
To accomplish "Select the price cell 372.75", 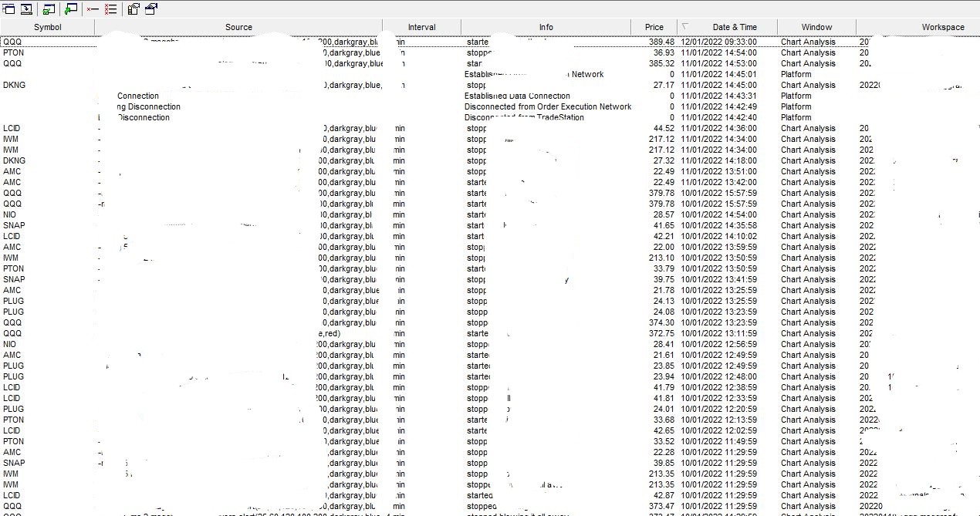I will (661, 333).
